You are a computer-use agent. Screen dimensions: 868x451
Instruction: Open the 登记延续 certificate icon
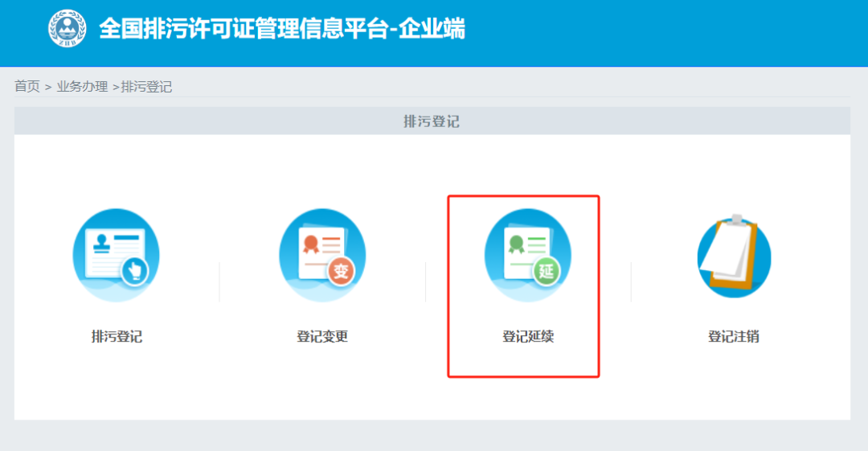(x=528, y=255)
